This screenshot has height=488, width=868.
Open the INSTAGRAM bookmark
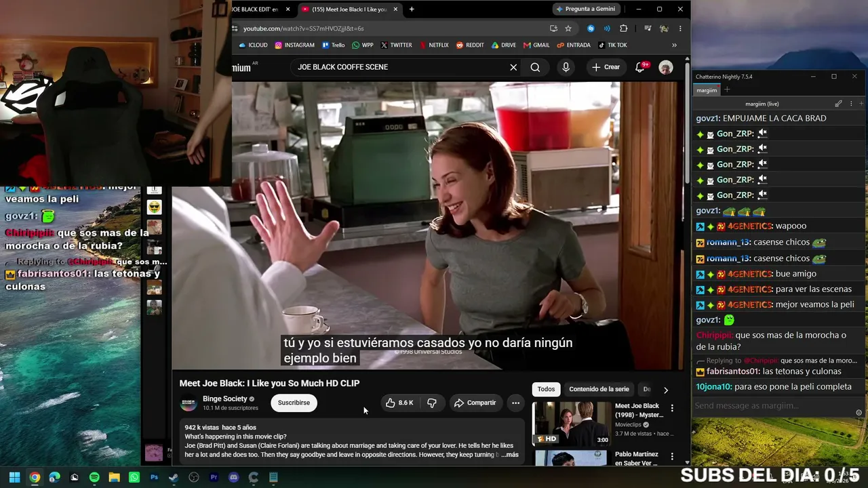click(294, 45)
